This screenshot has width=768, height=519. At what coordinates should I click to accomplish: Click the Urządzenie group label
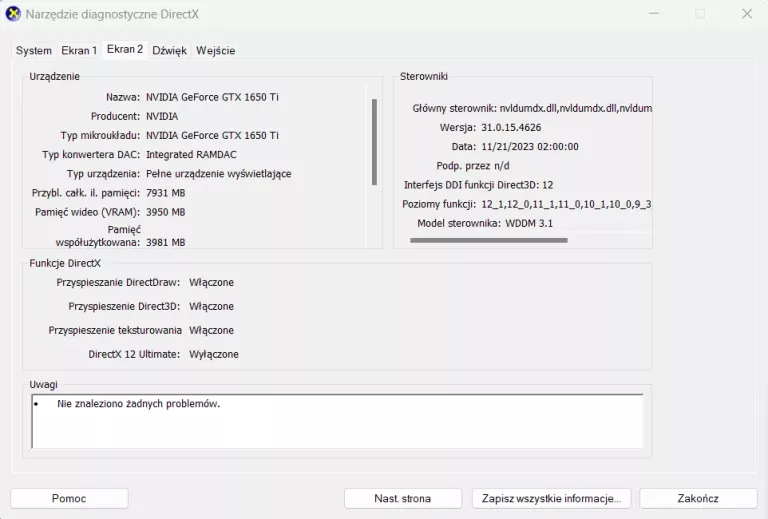tap(54, 76)
